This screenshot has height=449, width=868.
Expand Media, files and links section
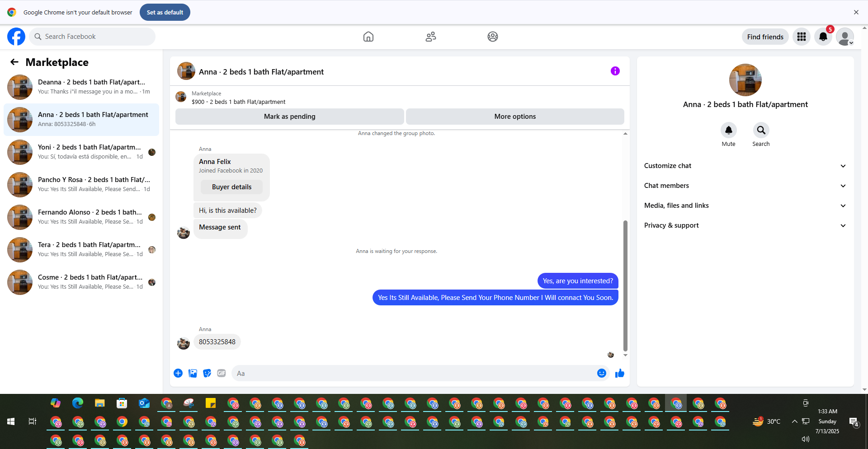pyautogui.click(x=745, y=206)
